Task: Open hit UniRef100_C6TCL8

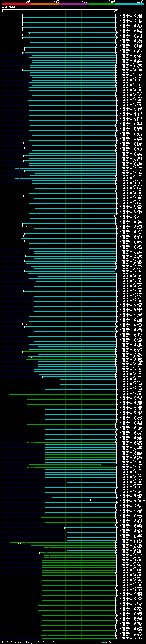Action: pos(131,15)
